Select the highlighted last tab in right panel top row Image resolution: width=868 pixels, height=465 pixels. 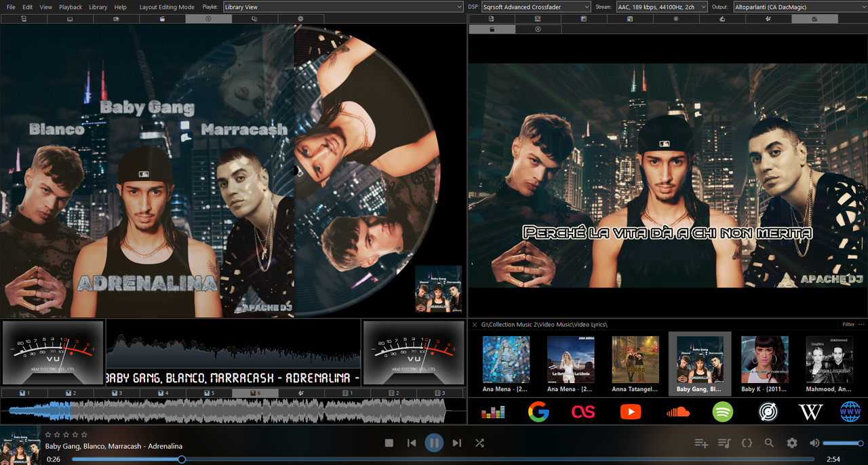coord(814,19)
